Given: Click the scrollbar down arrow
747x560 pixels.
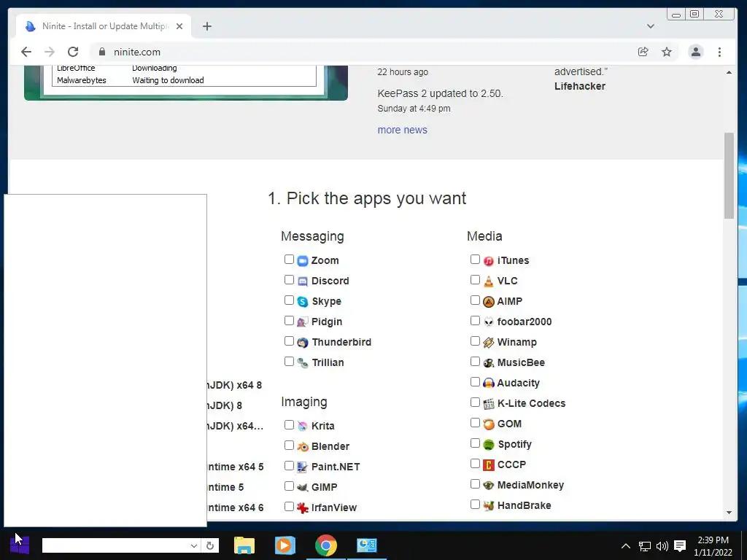Looking at the screenshot, I should [729, 513].
